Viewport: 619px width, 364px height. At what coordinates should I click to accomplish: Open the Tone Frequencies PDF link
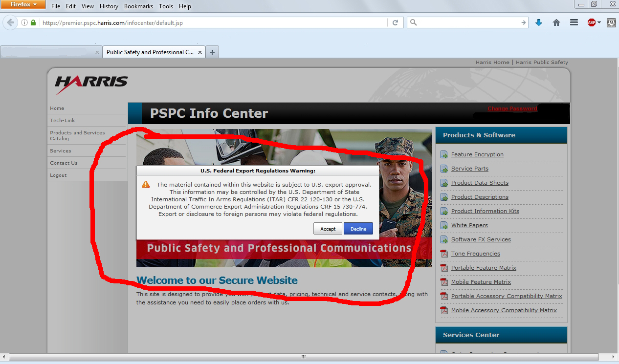point(476,254)
